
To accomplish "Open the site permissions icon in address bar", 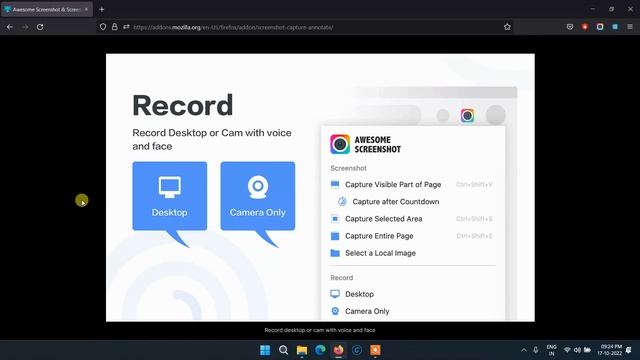I will point(126,27).
